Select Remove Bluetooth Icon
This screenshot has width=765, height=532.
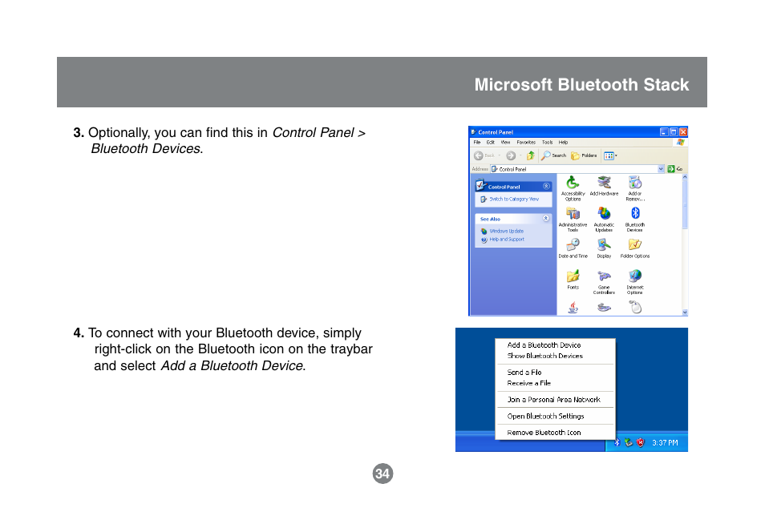[x=544, y=433]
